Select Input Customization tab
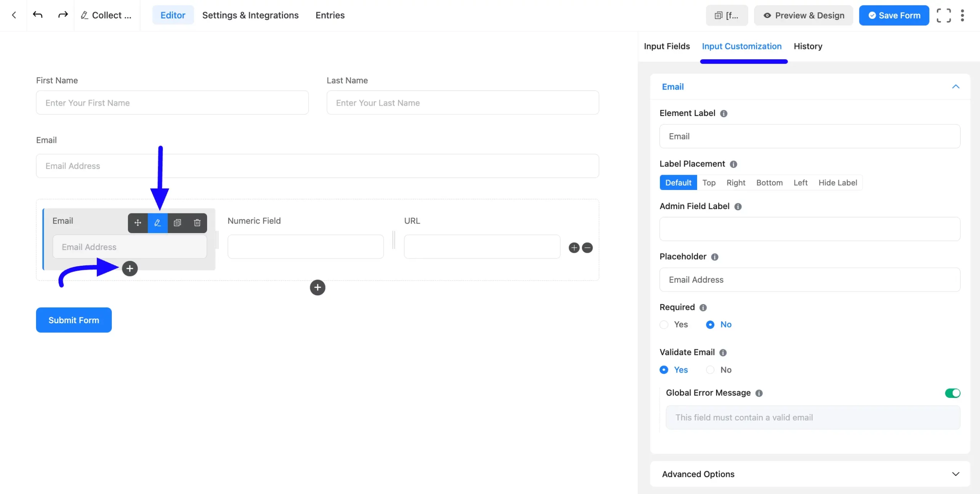 [x=742, y=46]
